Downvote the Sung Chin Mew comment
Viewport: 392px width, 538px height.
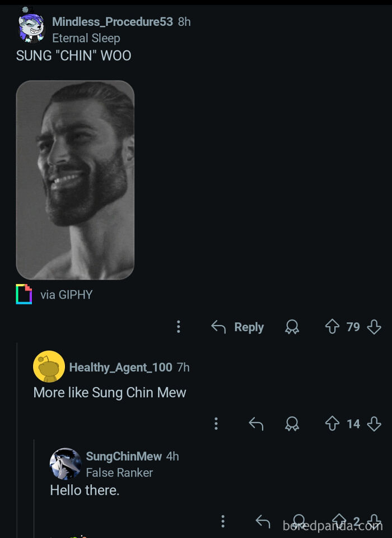point(373,424)
